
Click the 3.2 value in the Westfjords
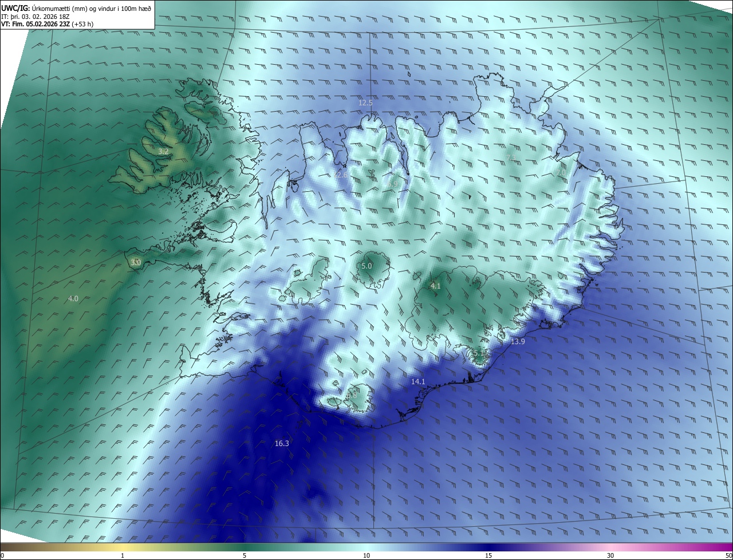click(x=163, y=152)
